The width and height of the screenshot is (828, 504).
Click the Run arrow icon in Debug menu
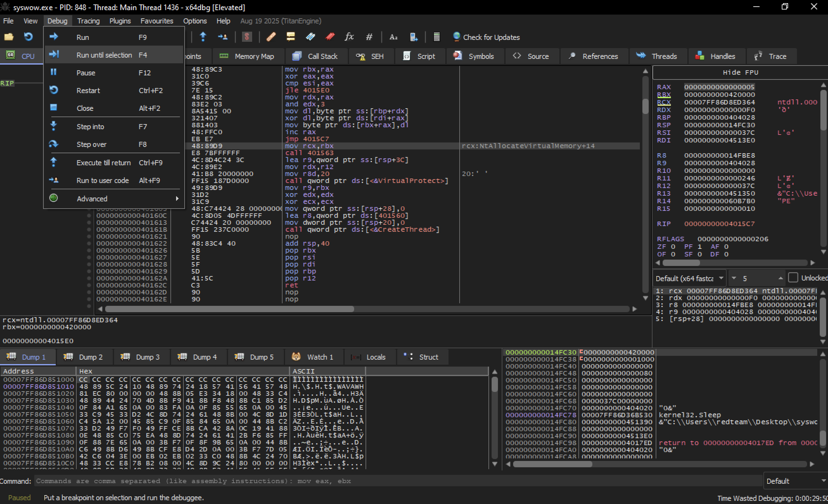pos(54,36)
